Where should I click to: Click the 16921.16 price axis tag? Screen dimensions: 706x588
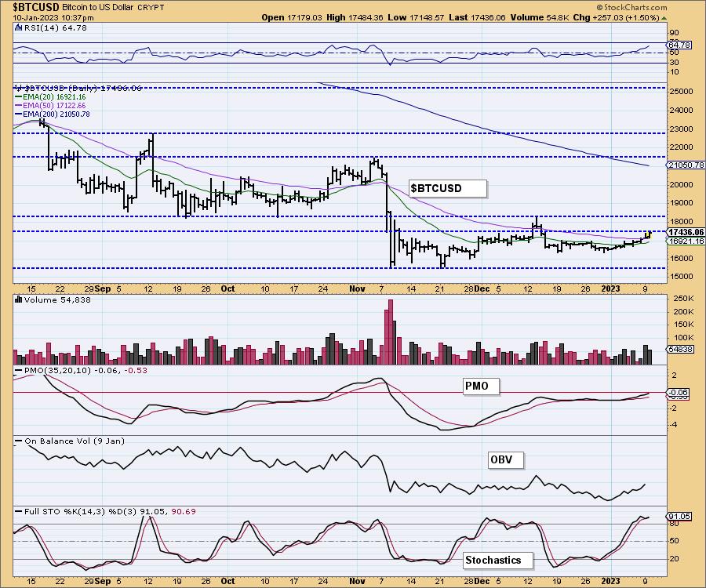[x=686, y=241]
